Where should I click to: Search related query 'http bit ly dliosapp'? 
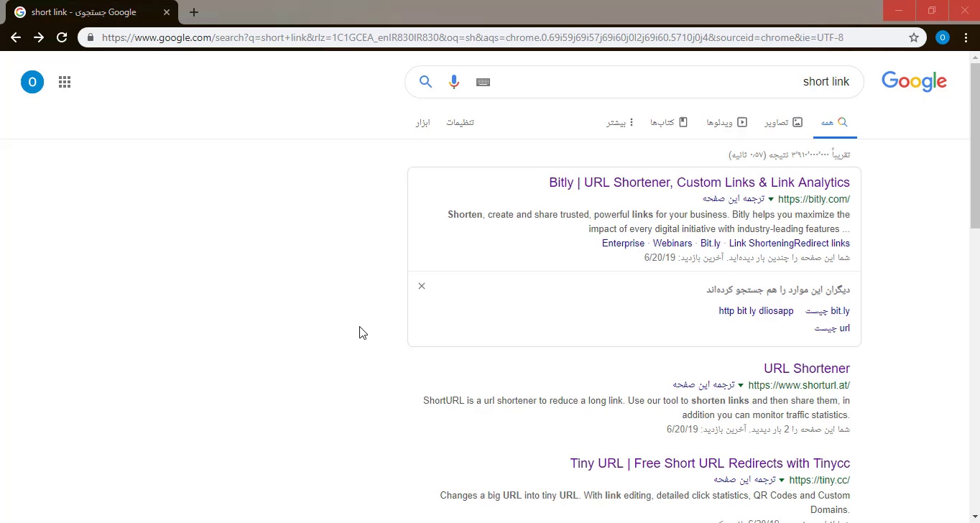coord(756,311)
